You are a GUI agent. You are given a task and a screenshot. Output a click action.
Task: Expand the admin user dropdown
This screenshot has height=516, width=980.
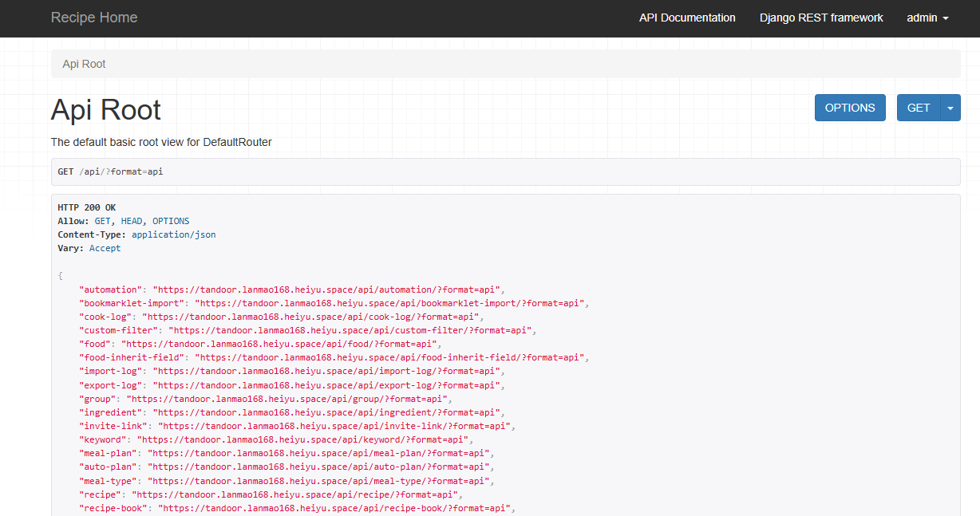[928, 18]
